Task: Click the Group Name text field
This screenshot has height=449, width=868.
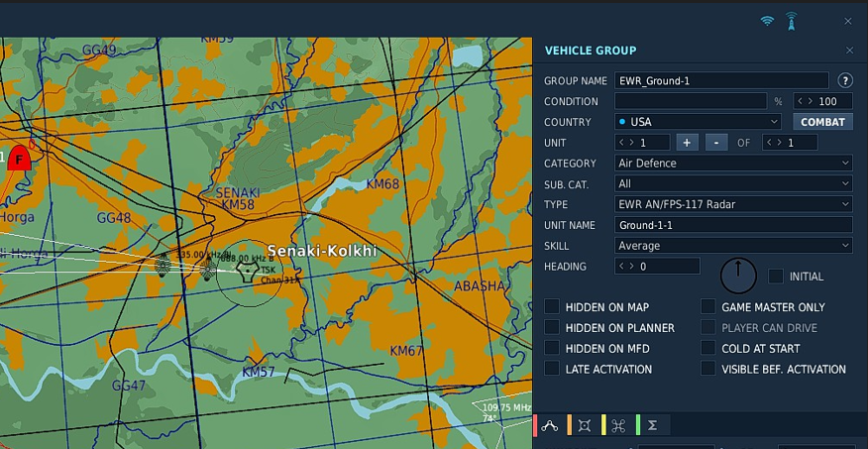Action: click(x=721, y=80)
